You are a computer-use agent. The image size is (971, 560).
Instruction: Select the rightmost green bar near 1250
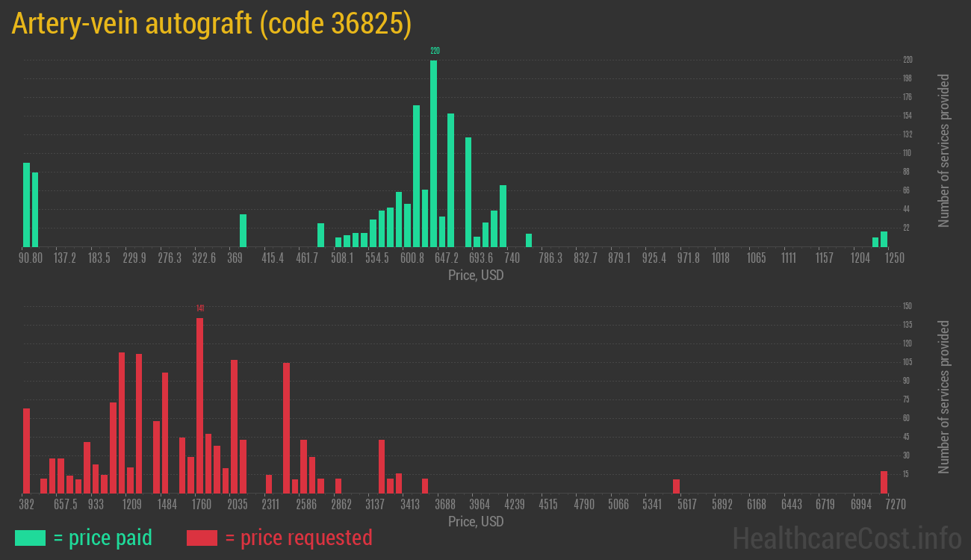[x=884, y=239]
